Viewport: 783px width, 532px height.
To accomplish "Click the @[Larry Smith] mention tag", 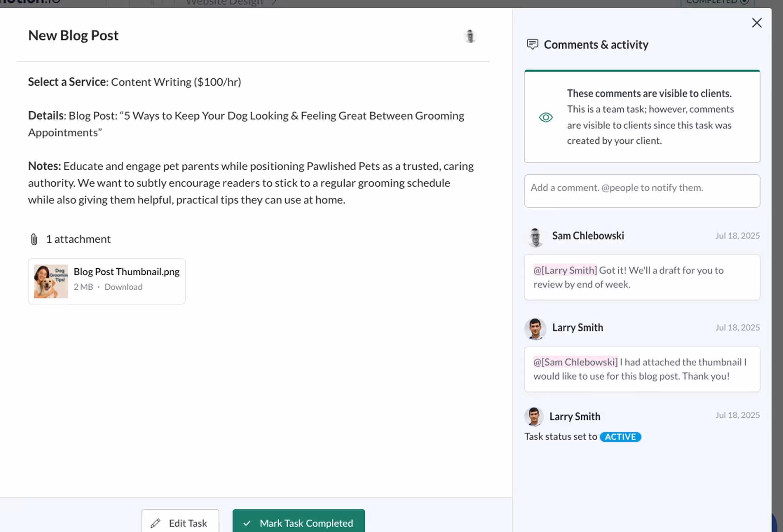I will click(x=565, y=270).
